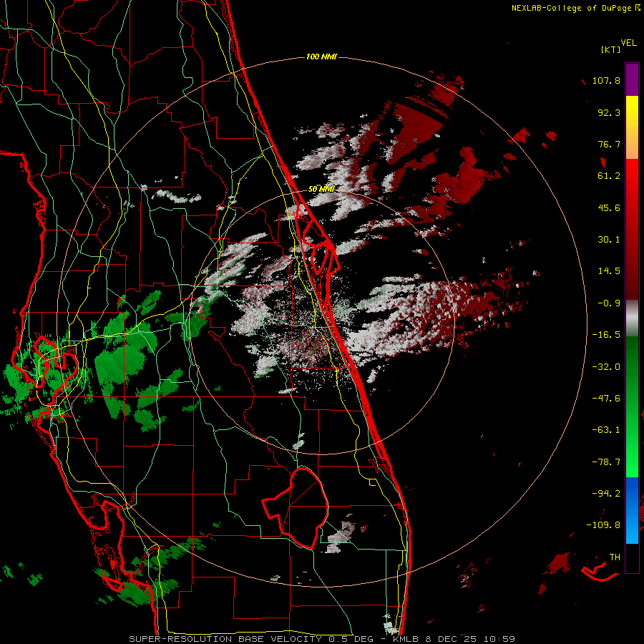The width and height of the screenshot is (644, 644).
Task: Select the -78.7 velocity scale value
Action: click(606, 462)
